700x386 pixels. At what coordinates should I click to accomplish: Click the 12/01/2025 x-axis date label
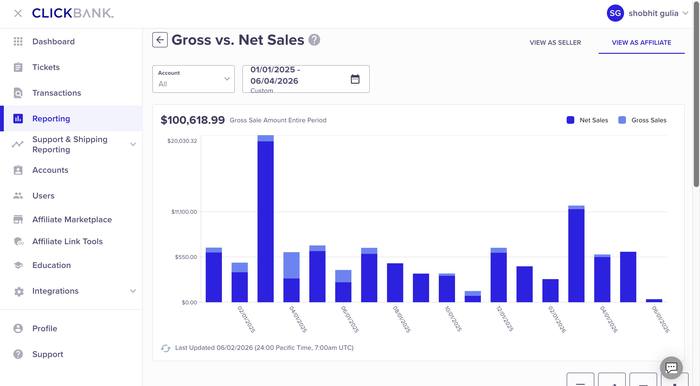(505, 319)
